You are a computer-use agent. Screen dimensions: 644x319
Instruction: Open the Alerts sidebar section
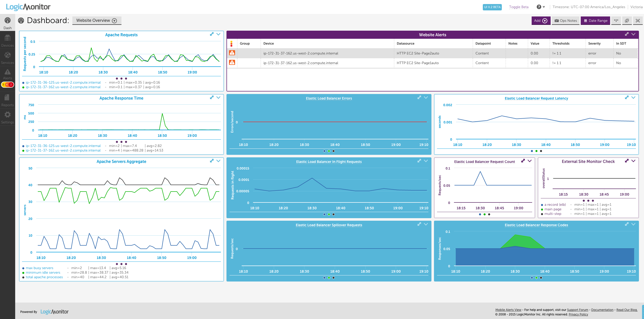[8, 74]
